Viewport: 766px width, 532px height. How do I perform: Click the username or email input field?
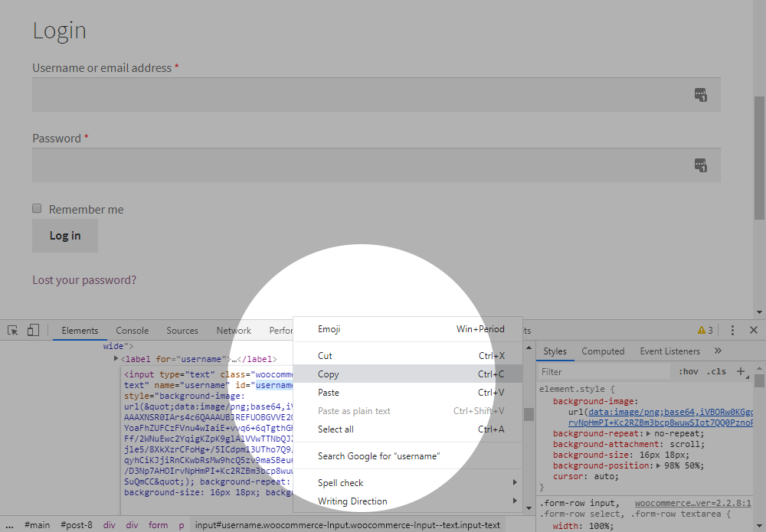[376, 95]
